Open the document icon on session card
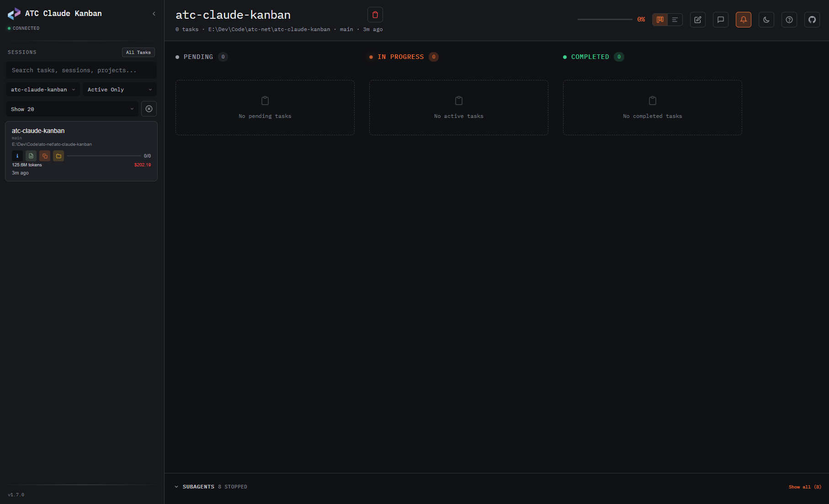The image size is (829, 504). pyautogui.click(x=31, y=156)
